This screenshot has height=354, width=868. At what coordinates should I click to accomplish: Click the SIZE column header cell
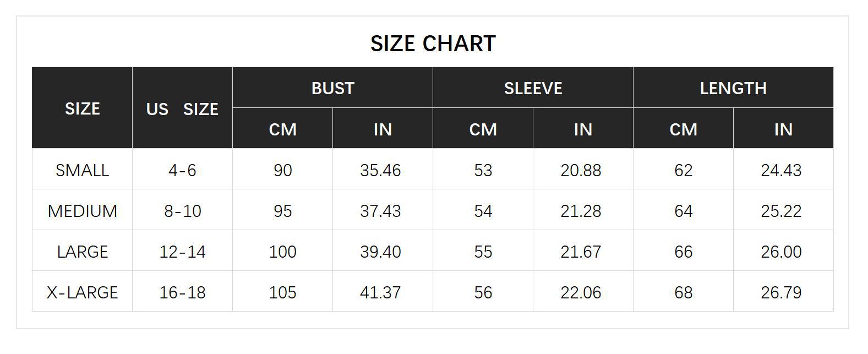click(x=82, y=108)
